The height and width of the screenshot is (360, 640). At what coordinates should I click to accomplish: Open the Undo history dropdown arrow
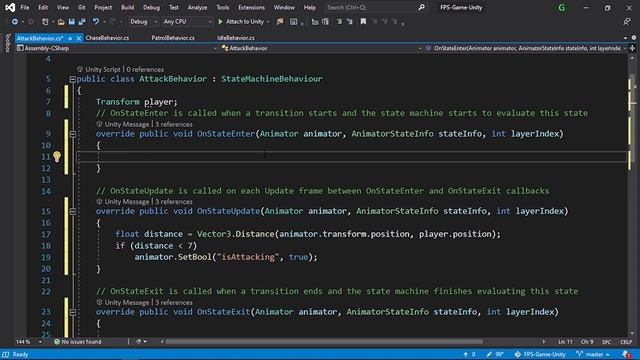[x=104, y=22]
